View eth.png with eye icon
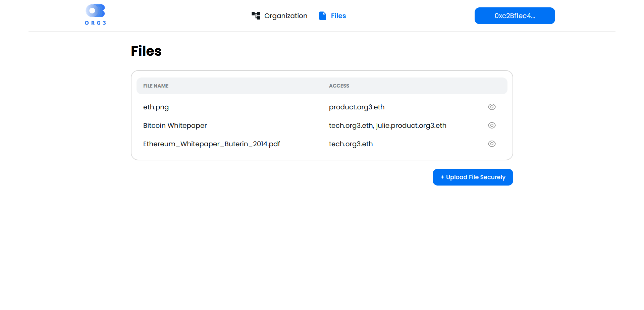The image size is (644, 310). coord(492,107)
